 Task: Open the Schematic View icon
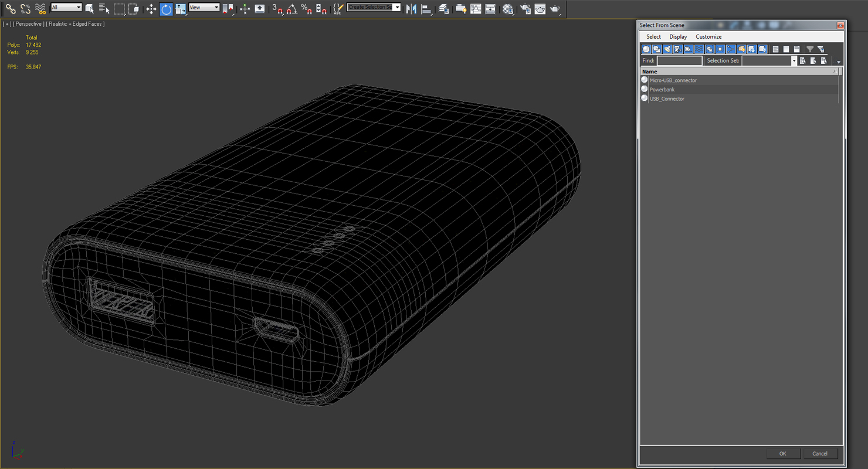[x=490, y=9]
